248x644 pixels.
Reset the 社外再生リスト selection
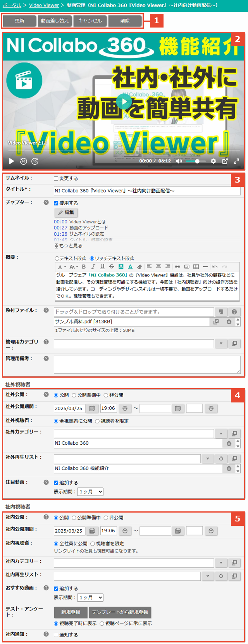click(x=221, y=459)
